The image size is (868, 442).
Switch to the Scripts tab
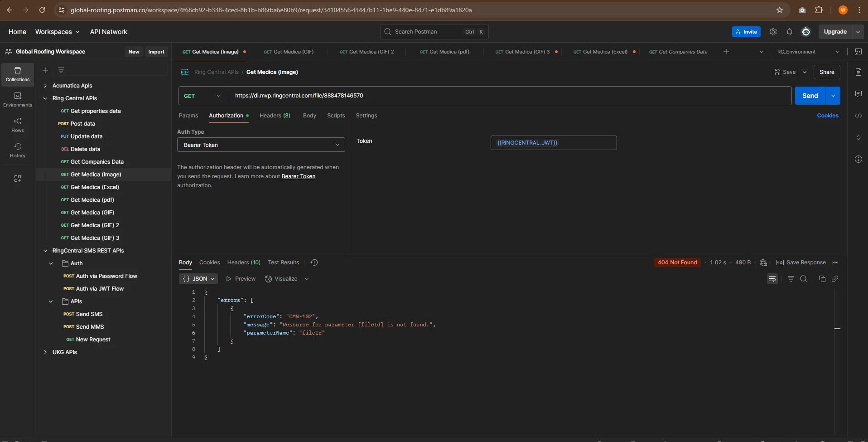pyautogui.click(x=336, y=116)
